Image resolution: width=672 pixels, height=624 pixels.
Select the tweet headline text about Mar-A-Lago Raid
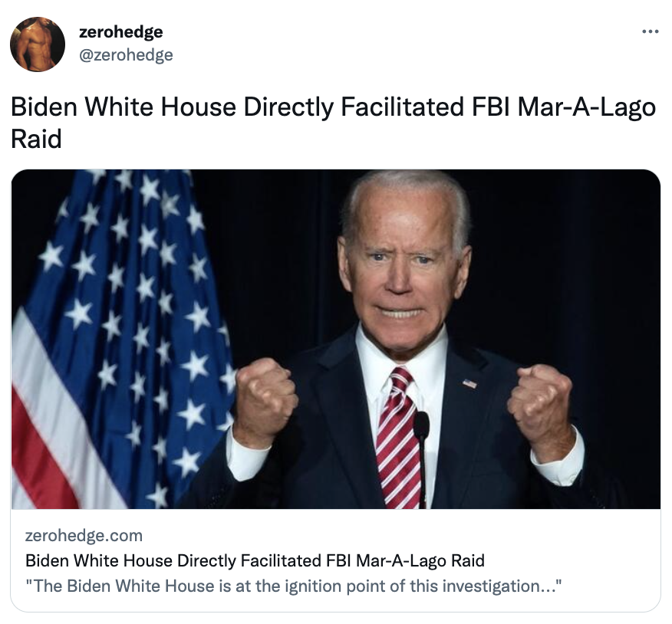click(333, 123)
